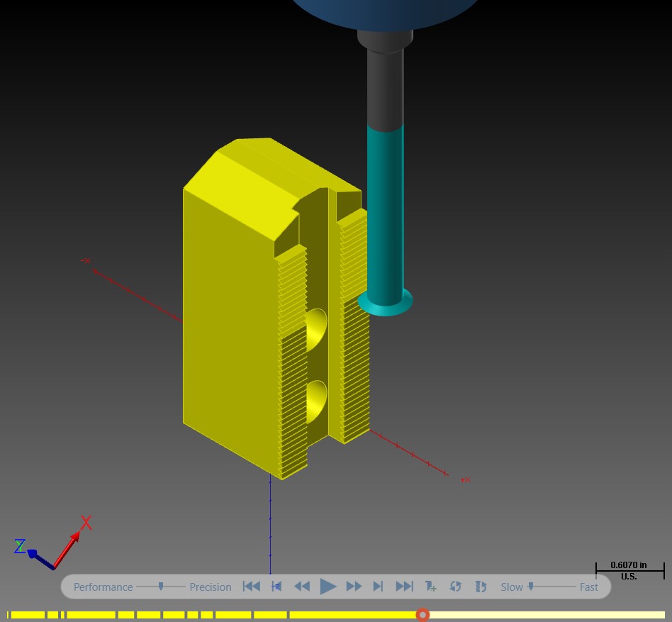
Task: Click the Fast speed label
Action: (589, 587)
